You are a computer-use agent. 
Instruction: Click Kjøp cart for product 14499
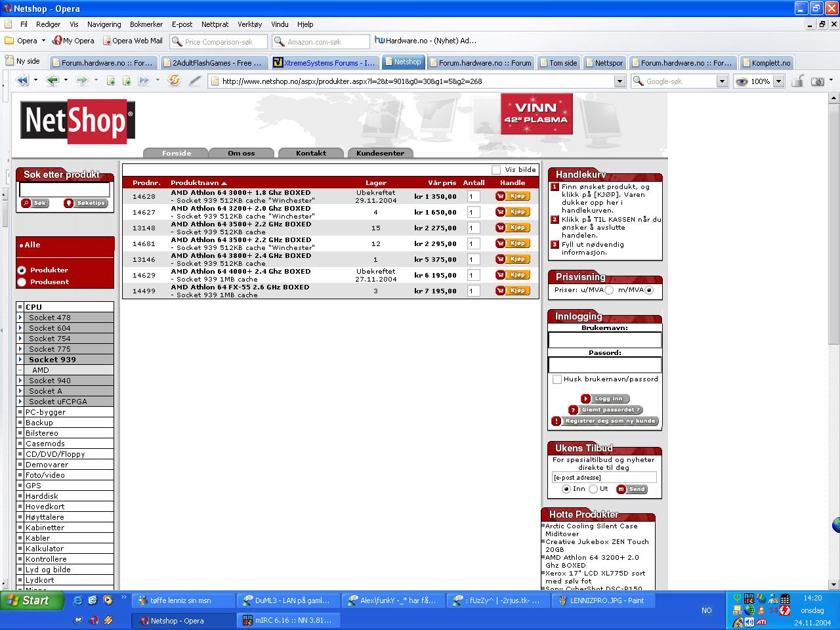click(x=513, y=291)
